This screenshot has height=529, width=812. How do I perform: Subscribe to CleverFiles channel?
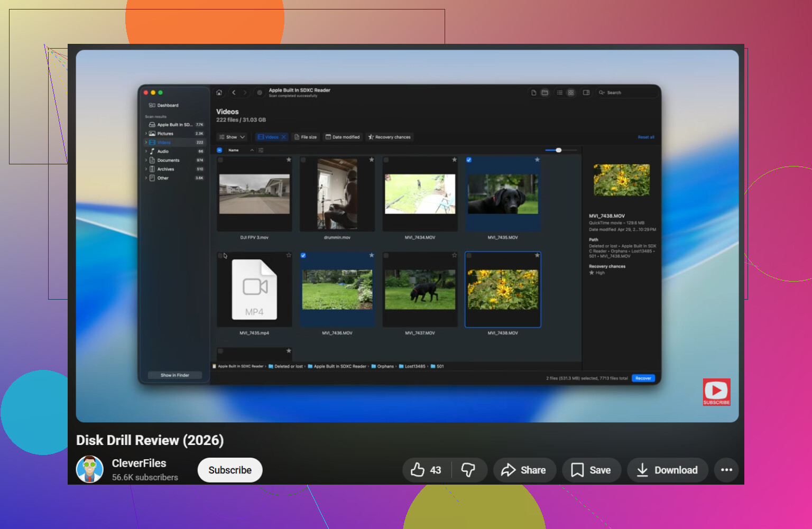coord(230,470)
